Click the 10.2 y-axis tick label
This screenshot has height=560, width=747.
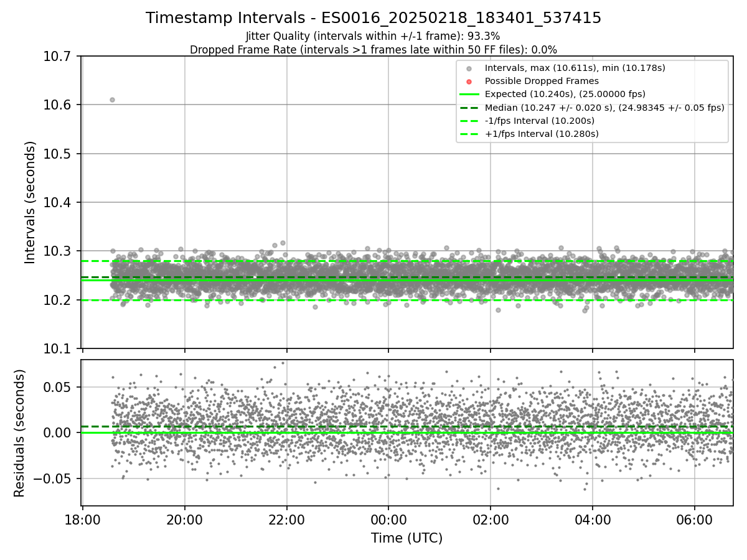(x=57, y=300)
